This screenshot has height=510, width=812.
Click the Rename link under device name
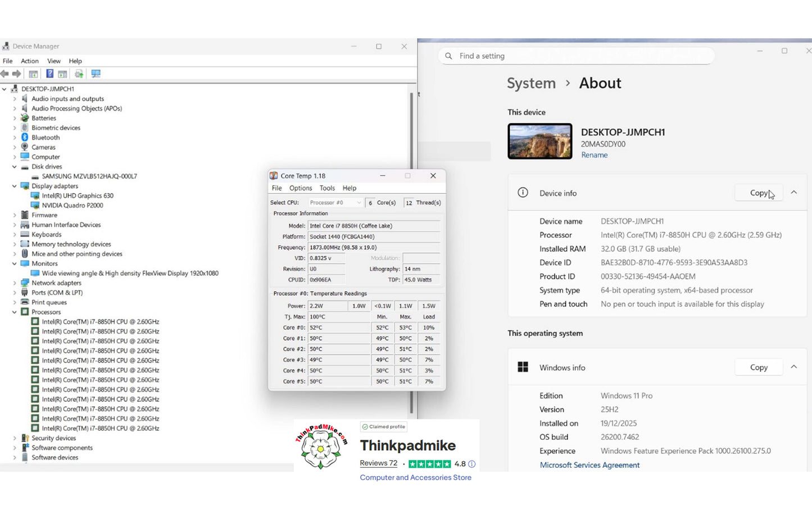pyautogui.click(x=594, y=155)
